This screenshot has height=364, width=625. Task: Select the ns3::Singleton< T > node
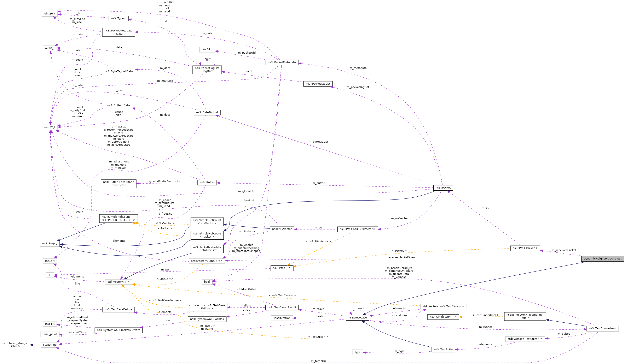[x=443, y=317]
